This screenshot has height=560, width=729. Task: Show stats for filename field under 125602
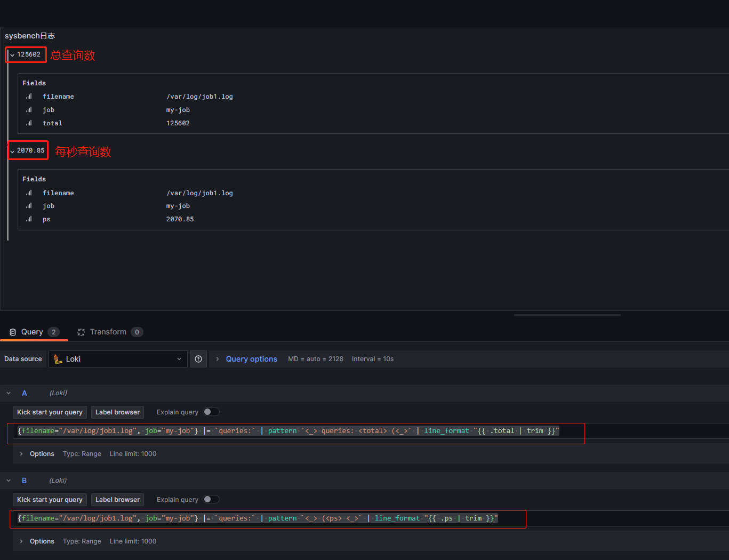pyautogui.click(x=29, y=97)
